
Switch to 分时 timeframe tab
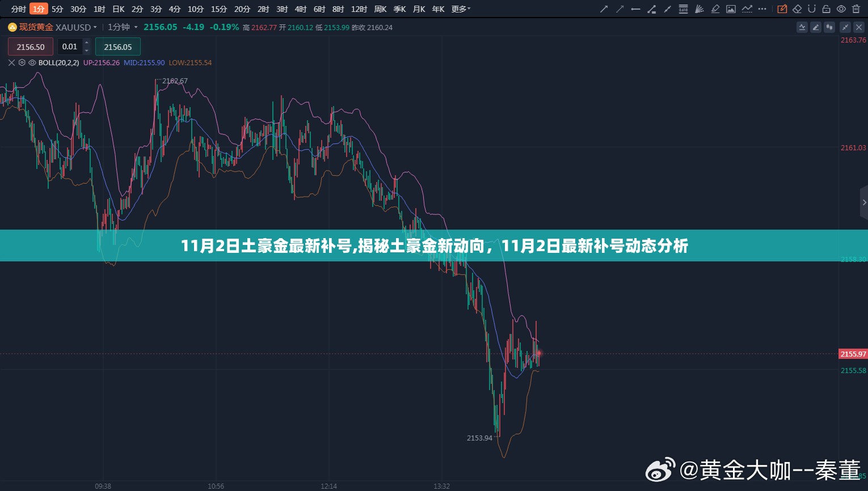19,9
